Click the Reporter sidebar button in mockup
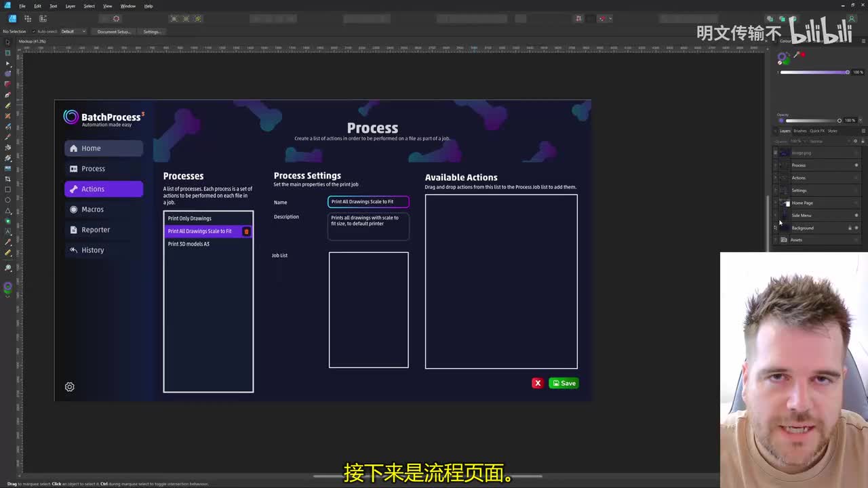Image resolution: width=868 pixels, height=488 pixels. coord(104,230)
